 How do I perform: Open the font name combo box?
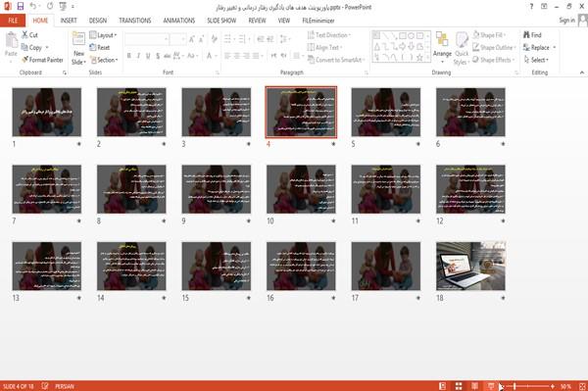[146, 39]
